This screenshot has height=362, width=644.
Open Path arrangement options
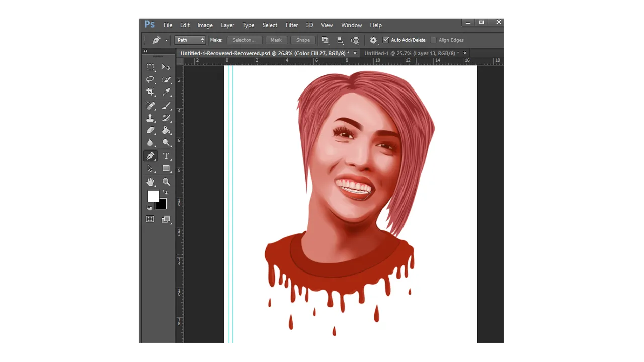355,40
